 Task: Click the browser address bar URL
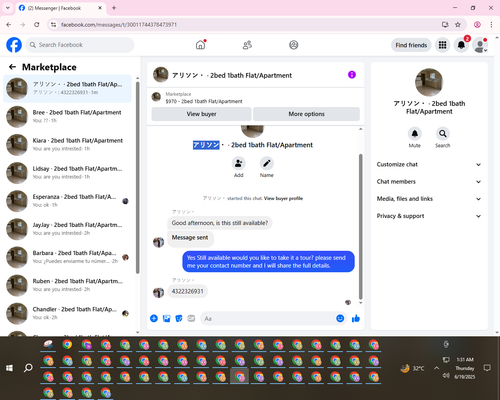(119, 25)
